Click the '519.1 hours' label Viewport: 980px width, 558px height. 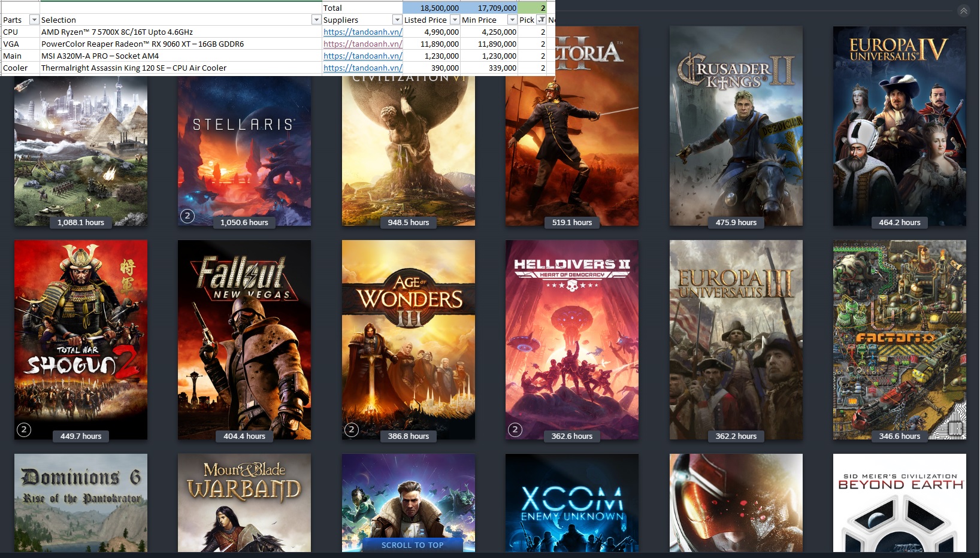pos(572,222)
